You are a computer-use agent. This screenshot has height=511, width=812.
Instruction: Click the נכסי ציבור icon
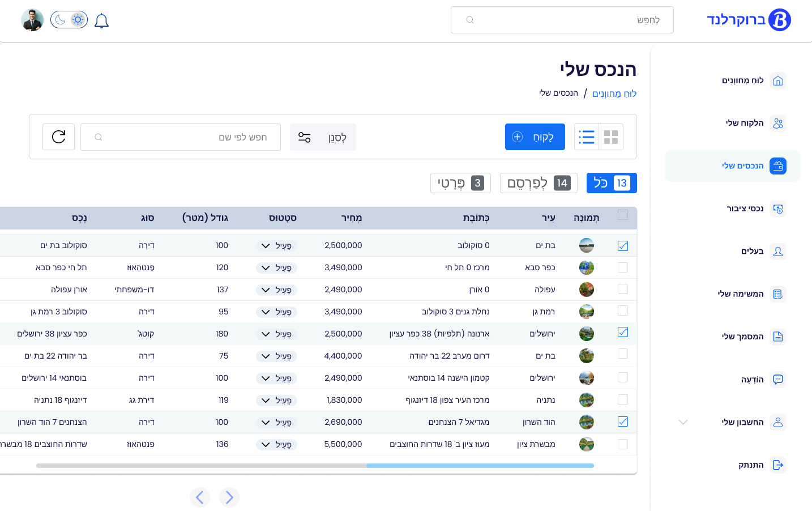(778, 208)
